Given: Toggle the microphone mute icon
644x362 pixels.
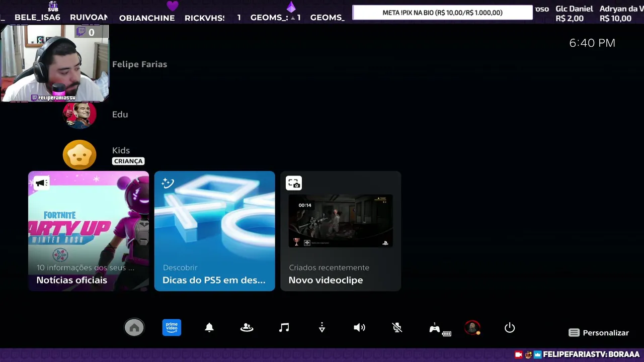Looking at the screenshot, I should 397,328.
